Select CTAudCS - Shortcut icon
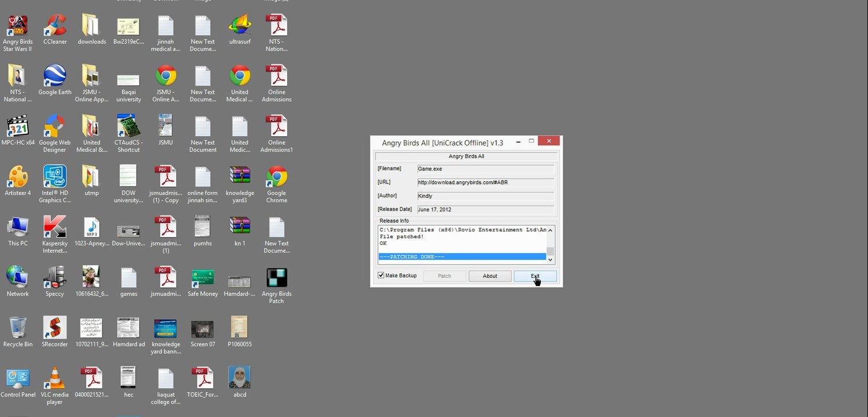 coord(129,126)
